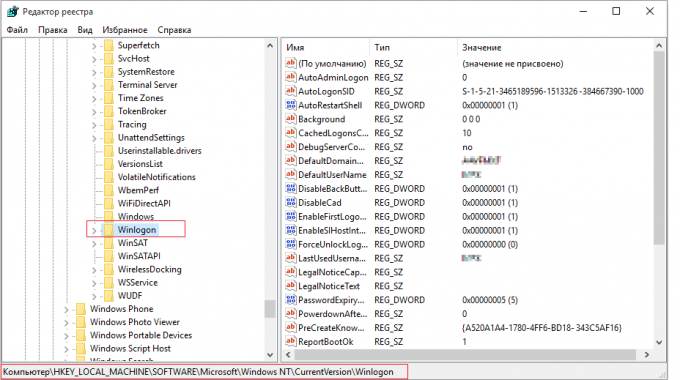
Task: Expand the TokenBroker key
Action: click(x=94, y=112)
